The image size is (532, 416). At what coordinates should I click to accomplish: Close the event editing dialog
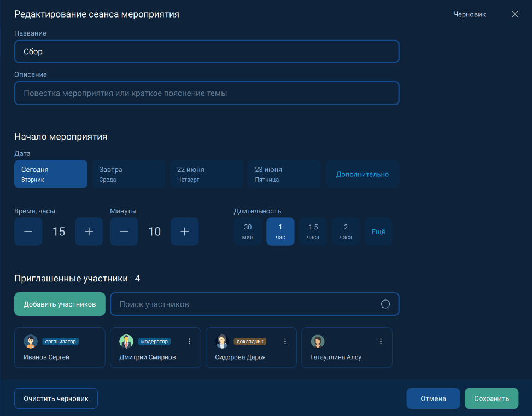(x=515, y=14)
